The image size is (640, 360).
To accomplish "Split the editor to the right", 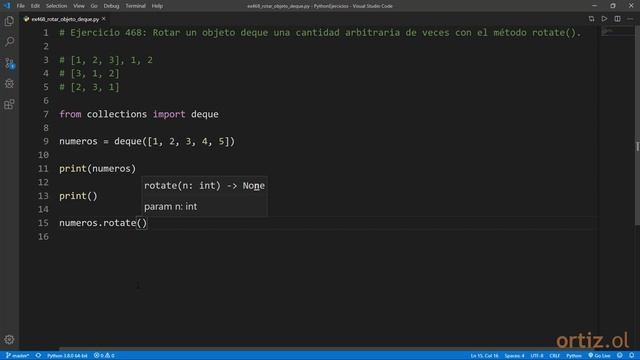I will [618, 19].
